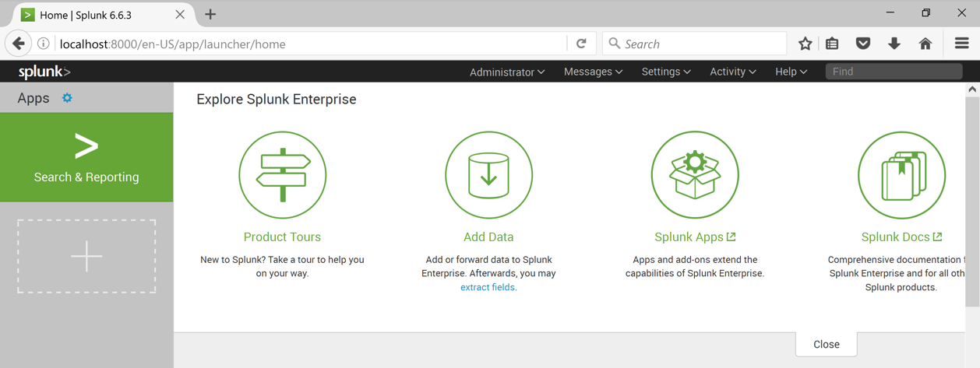Open the Search & Reporting app
This screenshot has height=368, width=980.
86,158
